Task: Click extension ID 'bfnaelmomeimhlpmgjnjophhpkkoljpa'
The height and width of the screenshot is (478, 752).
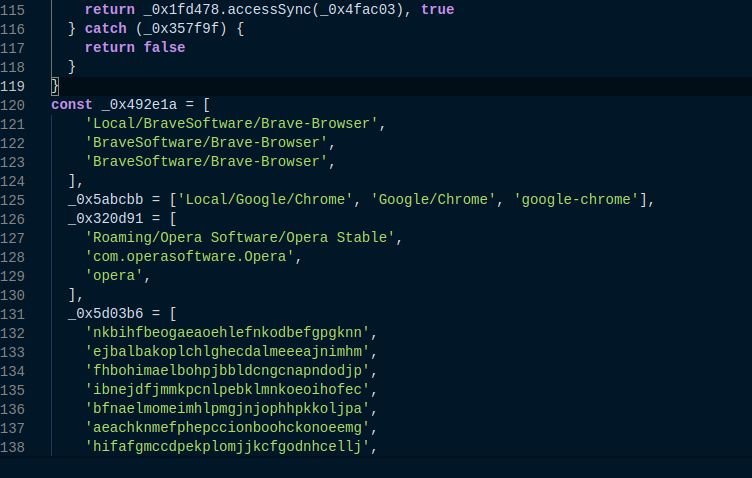Action: click(227, 408)
